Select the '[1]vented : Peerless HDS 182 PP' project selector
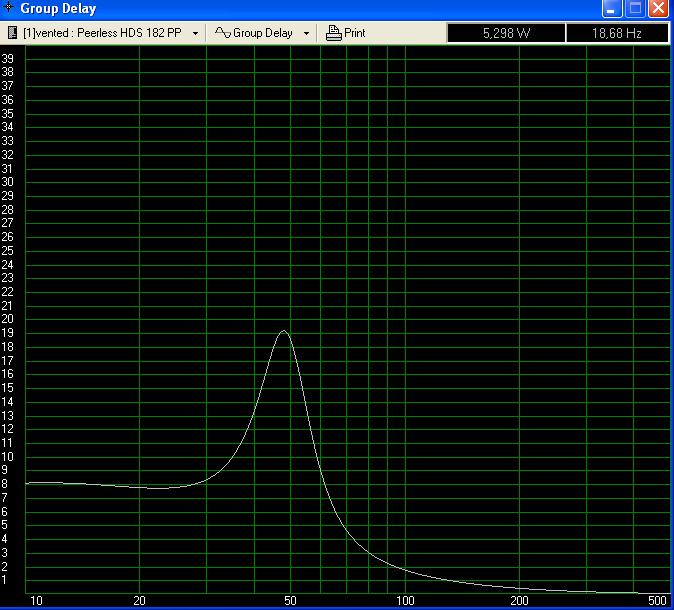674x610 pixels. (x=102, y=33)
